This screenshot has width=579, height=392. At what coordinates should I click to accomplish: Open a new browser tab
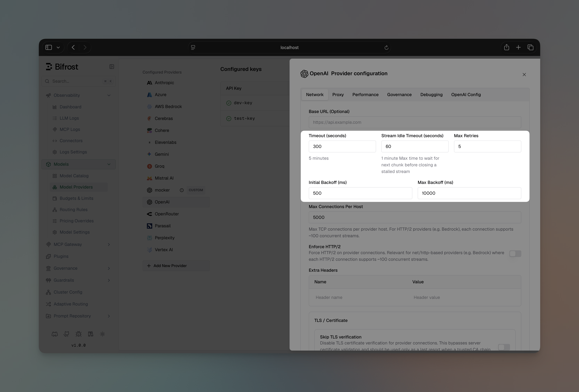518,47
